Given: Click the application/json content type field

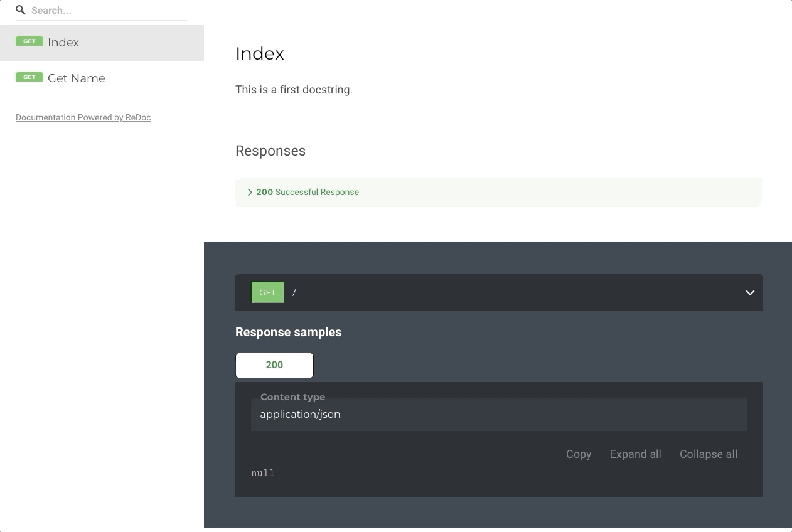Looking at the screenshot, I should click(x=498, y=414).
